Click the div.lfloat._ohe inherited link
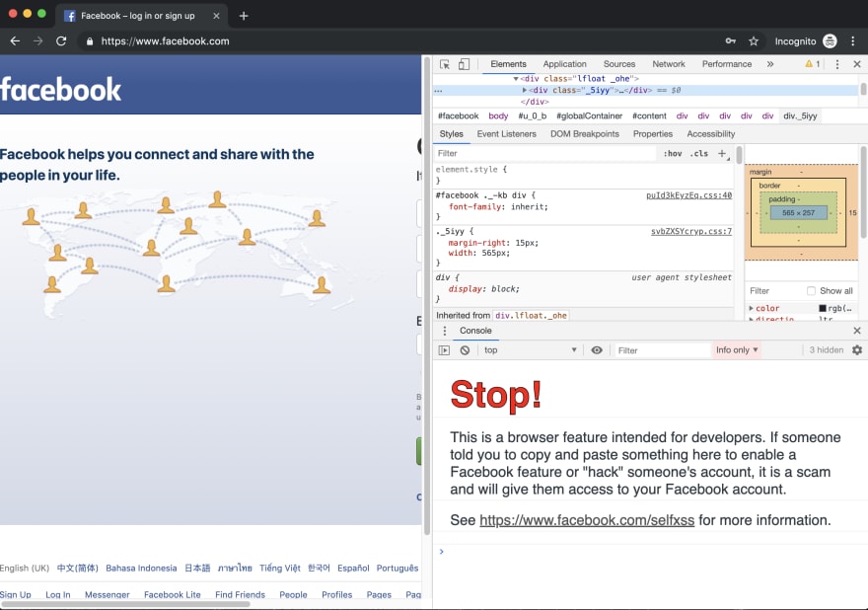 (x=531, y=315)
